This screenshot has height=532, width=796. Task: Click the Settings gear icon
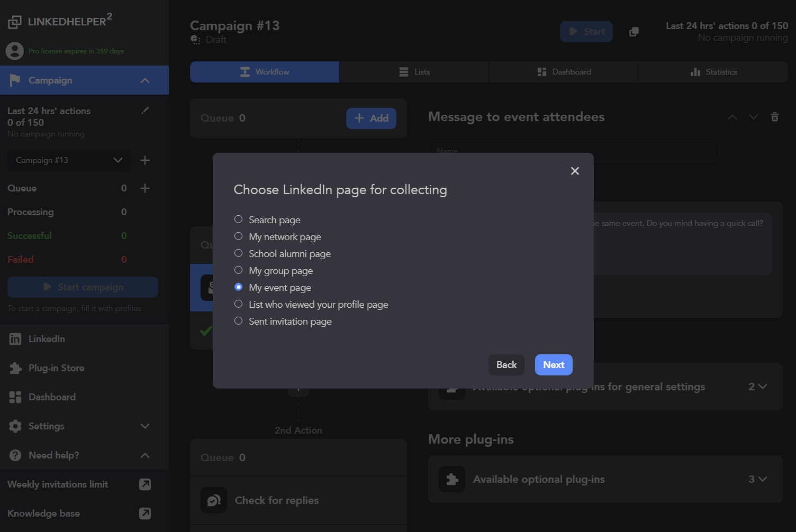tap(15, 426)
